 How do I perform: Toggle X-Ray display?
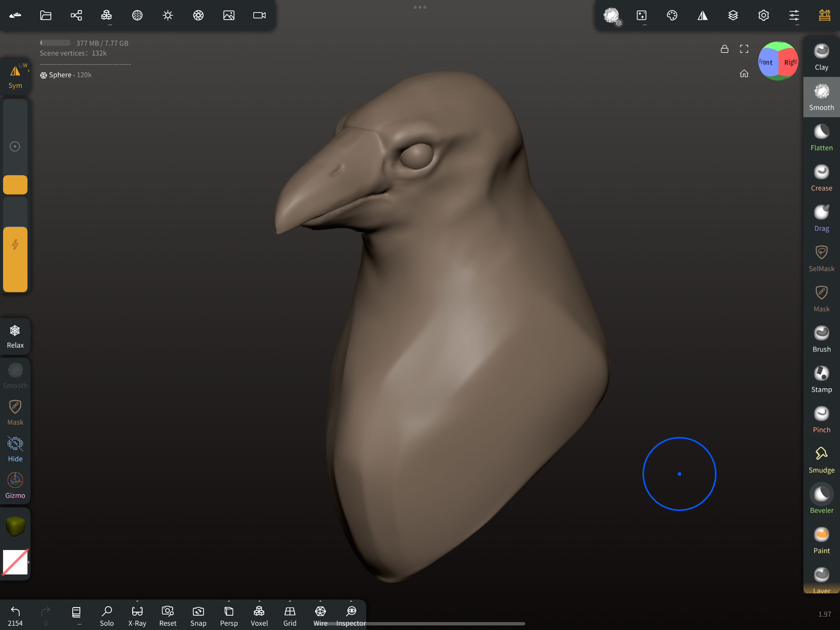tap(137, 616)
